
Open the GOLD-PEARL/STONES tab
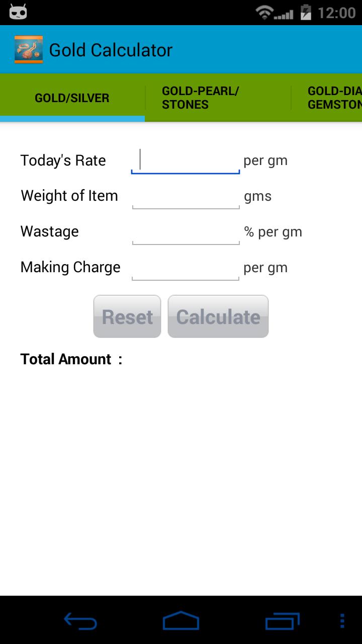tap(200, 98)
